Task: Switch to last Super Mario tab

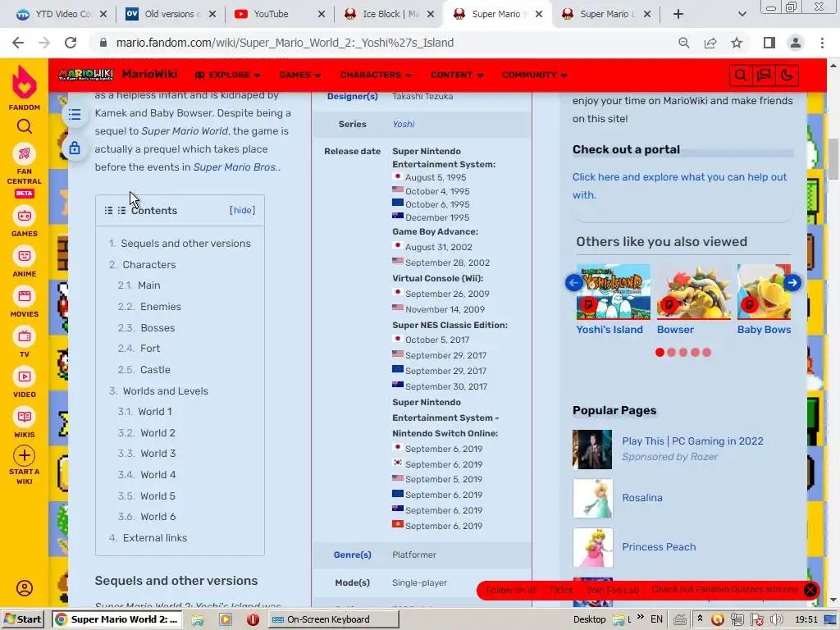Action: 605,15
